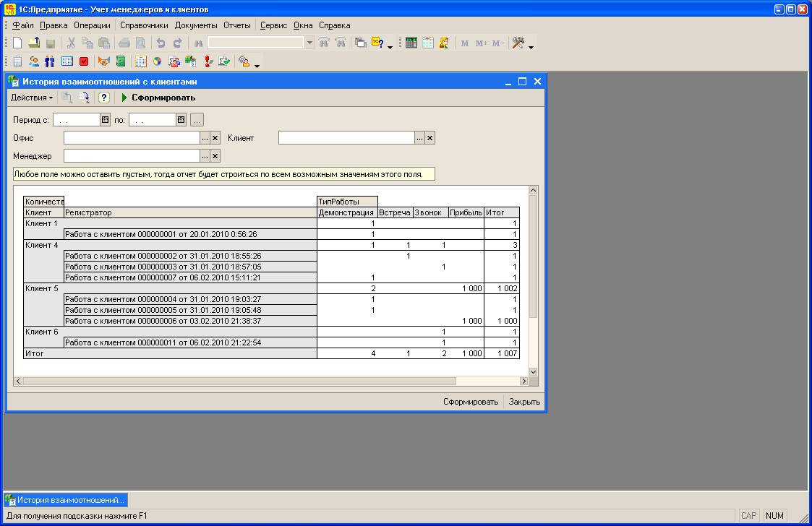Click the vertical scrollbar down arrow in report
This screenshot has width=812, height=526.
(534, 371)
